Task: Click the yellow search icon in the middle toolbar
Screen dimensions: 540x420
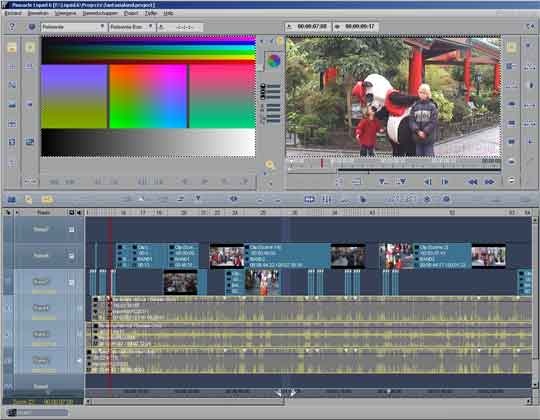Action: (x=28, y=199)
